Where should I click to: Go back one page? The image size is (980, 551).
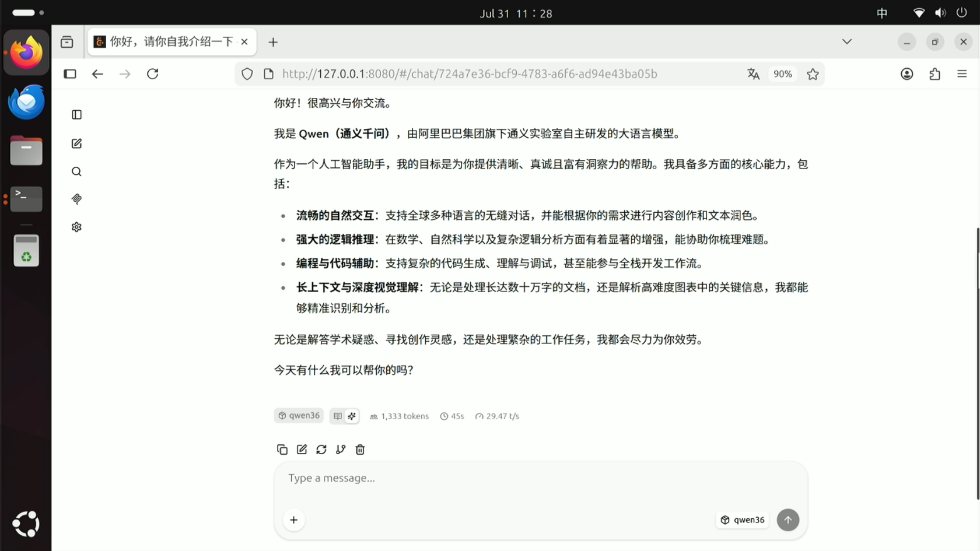(97, 74)
